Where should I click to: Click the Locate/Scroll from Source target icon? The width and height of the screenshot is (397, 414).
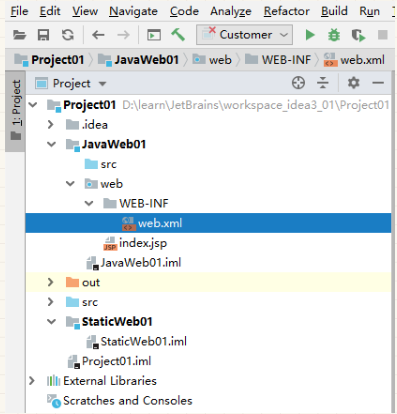[298, 83]
